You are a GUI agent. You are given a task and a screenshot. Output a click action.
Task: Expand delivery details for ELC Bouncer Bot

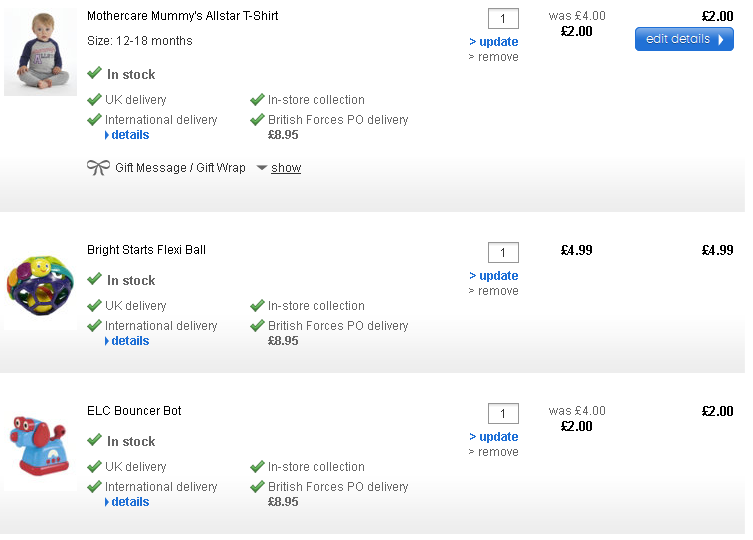(x=127, y=502)
